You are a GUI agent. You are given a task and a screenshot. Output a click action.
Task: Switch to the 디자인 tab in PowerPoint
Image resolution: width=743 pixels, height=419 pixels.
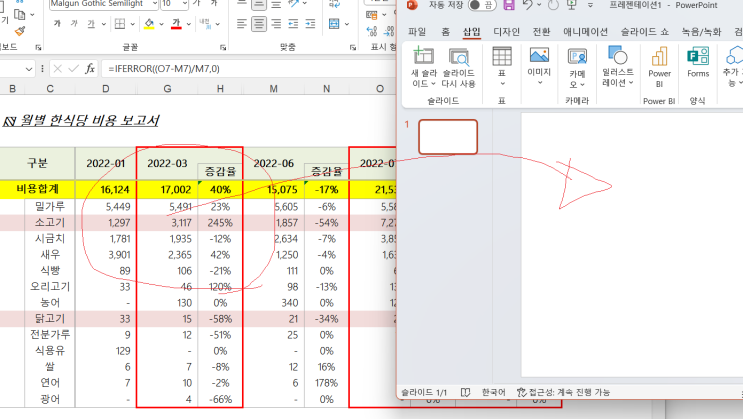[x=507, y=32]
